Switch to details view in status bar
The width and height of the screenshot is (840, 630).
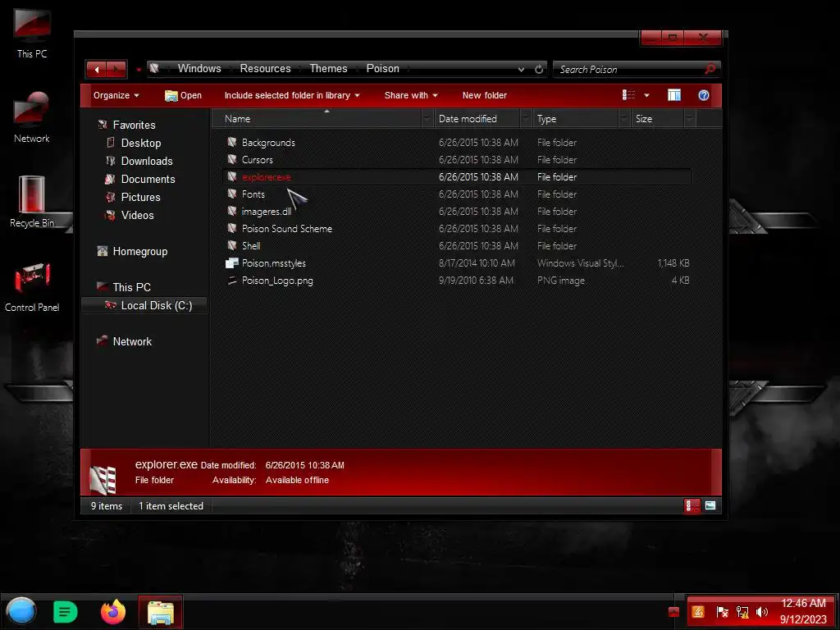click(x=692, y=505)
